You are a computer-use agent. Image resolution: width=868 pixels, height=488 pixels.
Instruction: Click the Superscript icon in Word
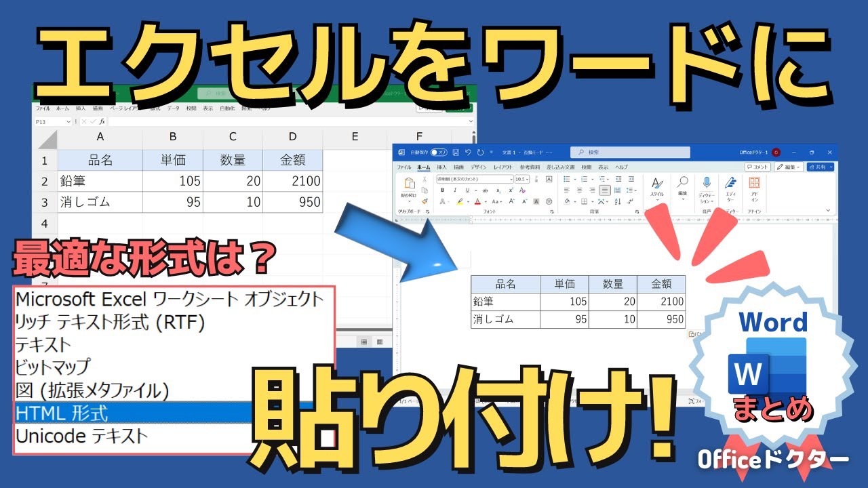[511, 190]
